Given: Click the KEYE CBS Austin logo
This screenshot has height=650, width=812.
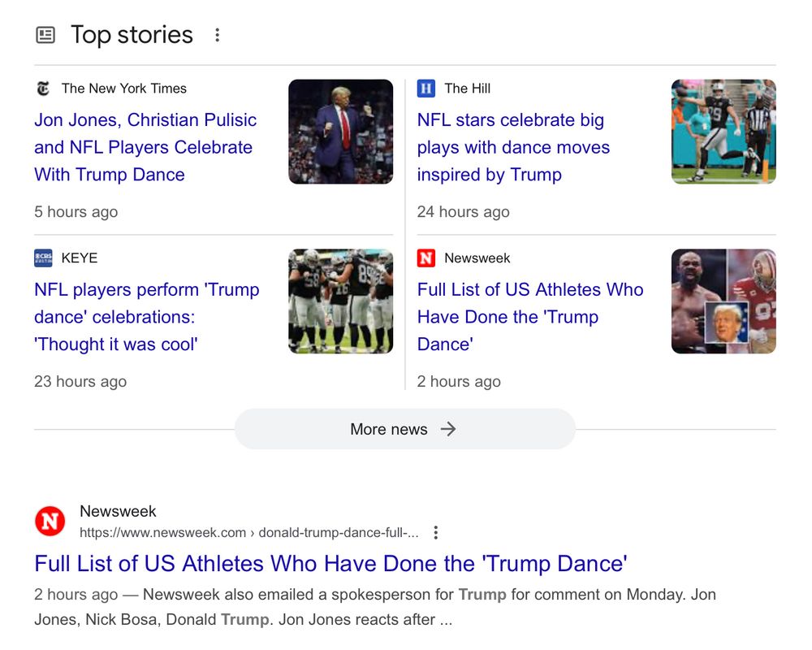Looking at the screenshot, I should tap(43, 258).
